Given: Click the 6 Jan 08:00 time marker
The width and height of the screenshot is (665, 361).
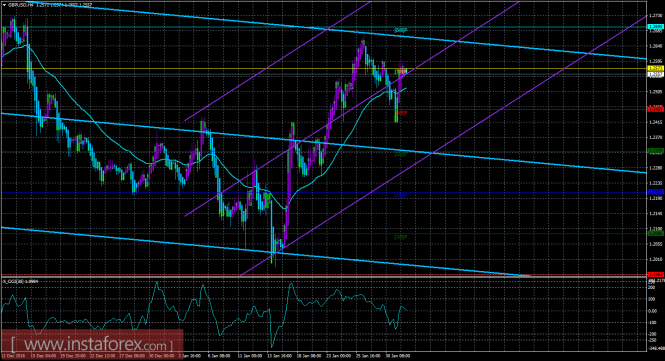Looking at the screenshot, I should [219, 356].
